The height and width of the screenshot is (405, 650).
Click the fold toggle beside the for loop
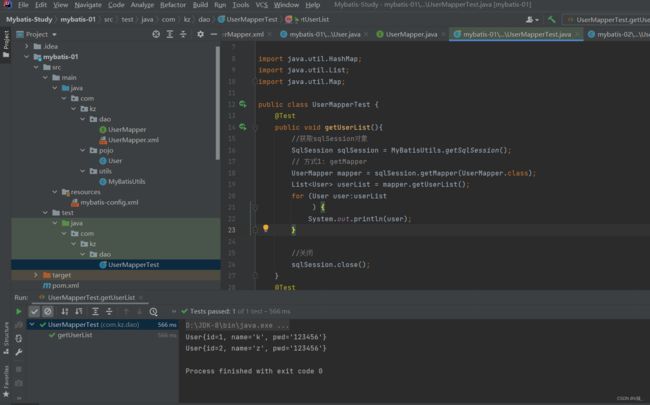click(x=255, y=207)
